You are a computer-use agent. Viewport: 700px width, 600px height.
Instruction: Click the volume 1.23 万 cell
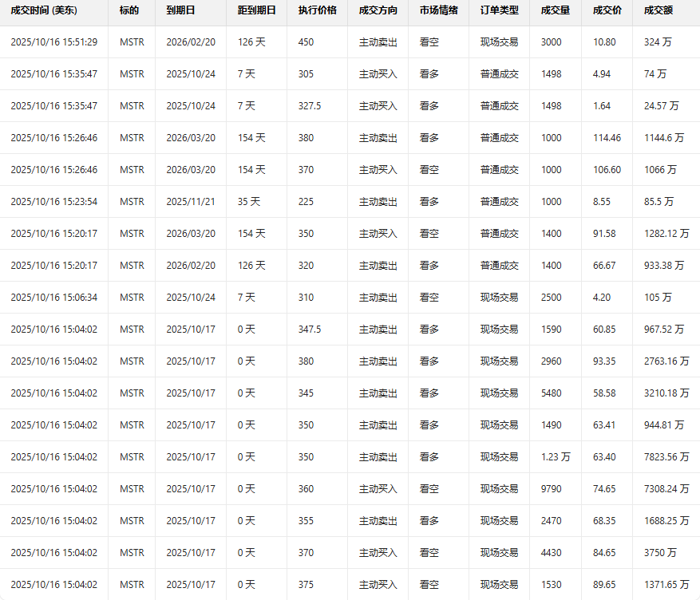click(x=556, y=457)
